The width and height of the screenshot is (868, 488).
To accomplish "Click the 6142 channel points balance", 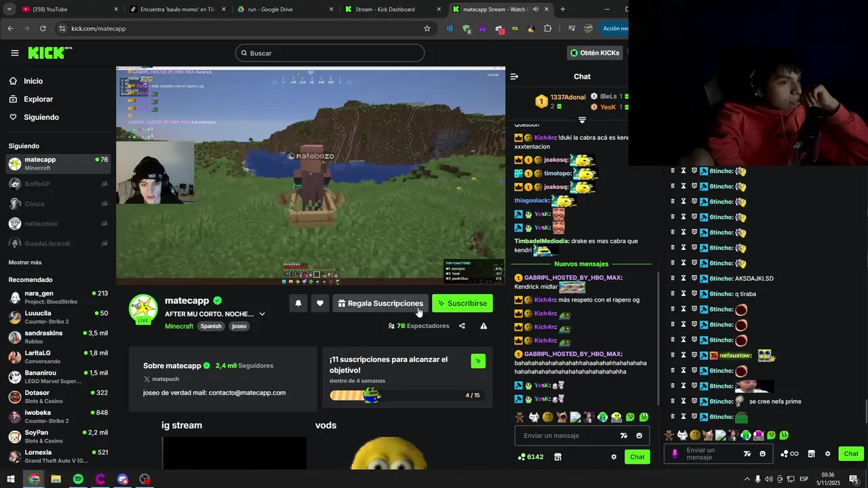I will [x=530, y=457].
